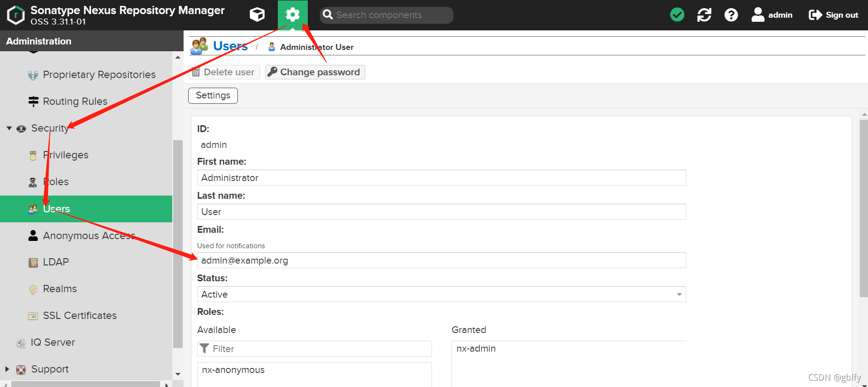Select Users in sidebar

[86, 209]
